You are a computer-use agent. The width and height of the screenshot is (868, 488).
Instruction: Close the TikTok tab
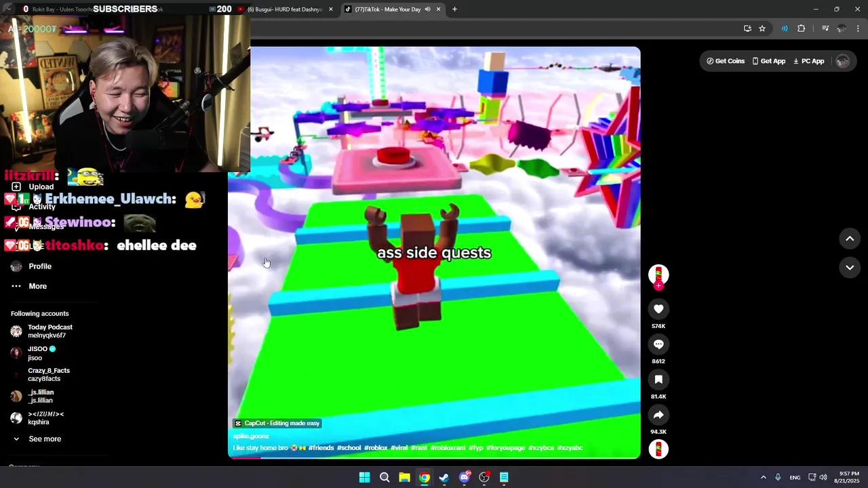pyautogui.click(x=439, y=9)
